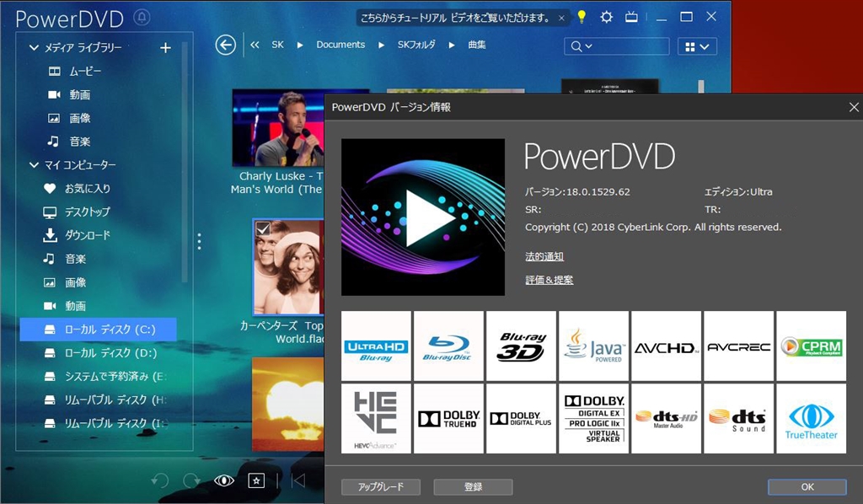Open the sunset heart thumbnail
863x504 pixels.
click(288, 404)
